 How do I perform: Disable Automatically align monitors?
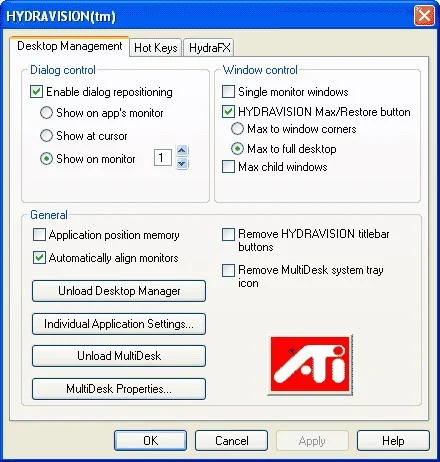(x=39, y=258)
